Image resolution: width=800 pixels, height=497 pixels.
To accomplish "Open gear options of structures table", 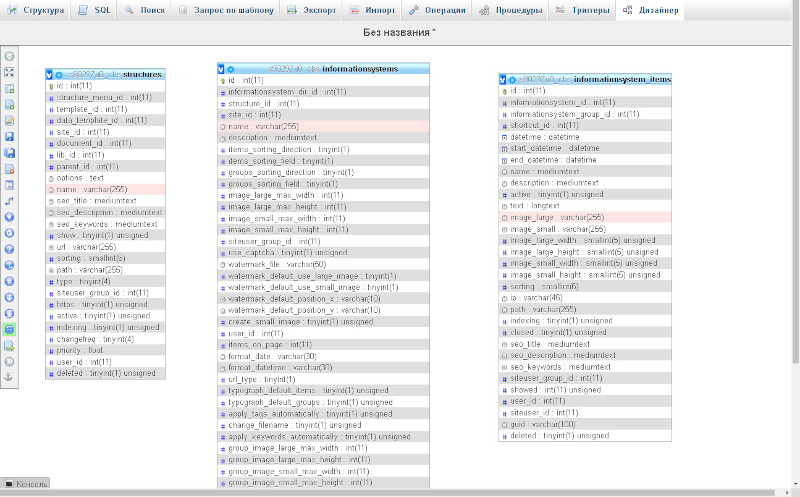I will tap(59, 74).
